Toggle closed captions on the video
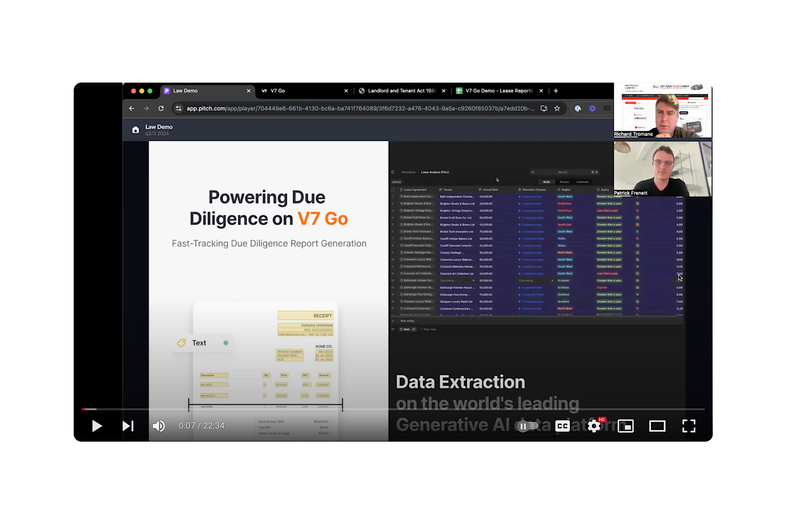The image size is (789, 532). pos(562,426)
